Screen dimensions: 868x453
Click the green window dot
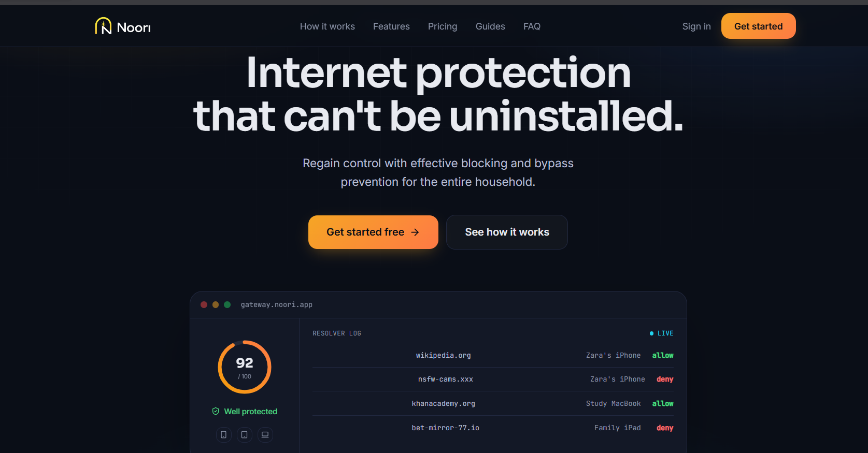pyautogui.click(x=227, y=304)
